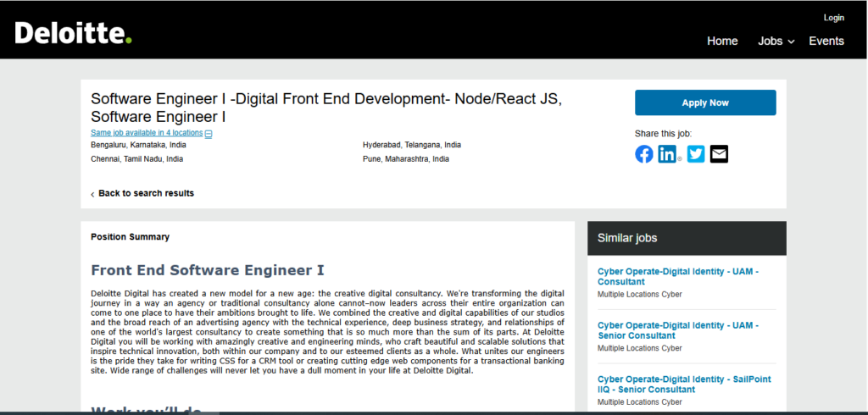This screenshot has width=868, height=415.
Task: Open Cyber Operate UAM - Senior Consultant job
Action: point(678,330)
